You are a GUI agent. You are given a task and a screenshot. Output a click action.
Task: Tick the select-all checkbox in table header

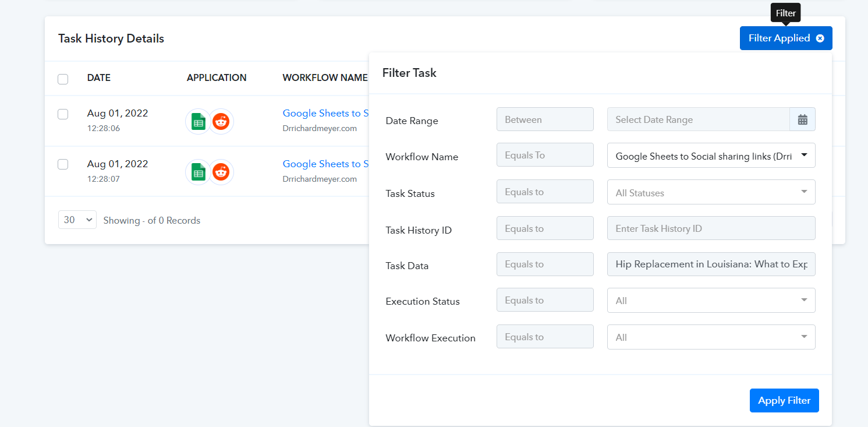[63, 79]
